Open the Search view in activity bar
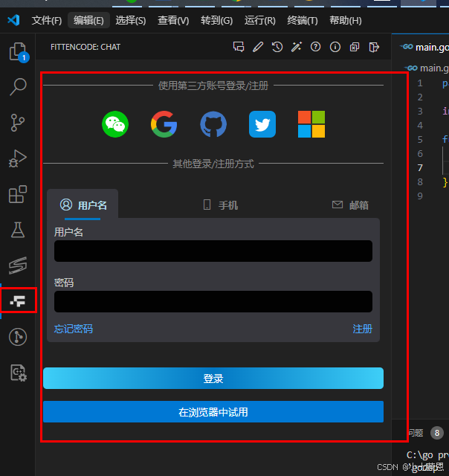Image resolution: width=449 pixels, height=476 pixels. pos(18,87)
